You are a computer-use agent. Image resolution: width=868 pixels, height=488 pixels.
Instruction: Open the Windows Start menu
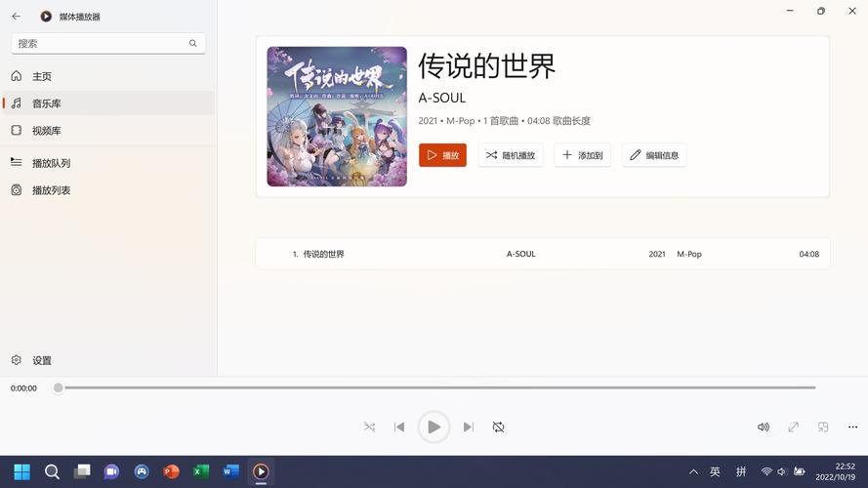(22, 471)
